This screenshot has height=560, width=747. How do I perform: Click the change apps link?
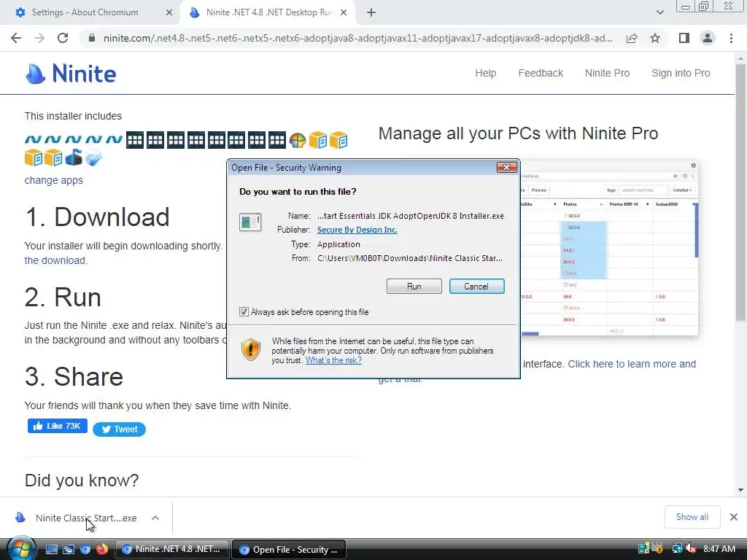[53, 180]
